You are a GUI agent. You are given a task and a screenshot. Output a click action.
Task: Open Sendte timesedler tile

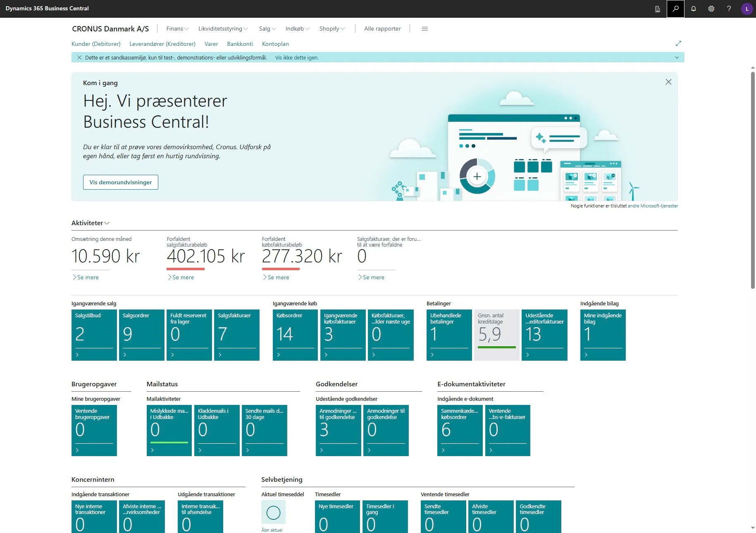(444, 516)
